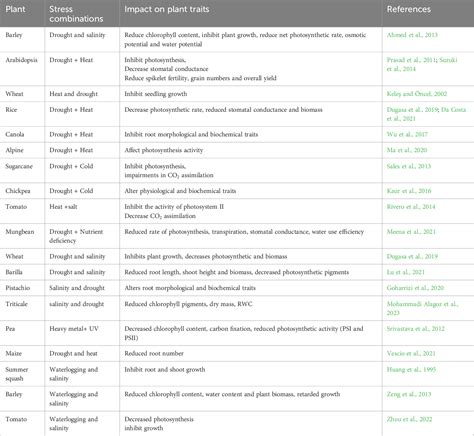
Task: Open the Zhou et al., 2022 citation
Action: click(x=409, y=419)
